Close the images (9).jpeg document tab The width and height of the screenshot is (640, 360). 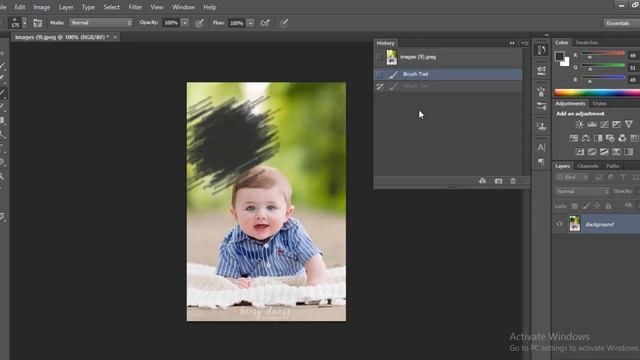(x=115, y=37)
